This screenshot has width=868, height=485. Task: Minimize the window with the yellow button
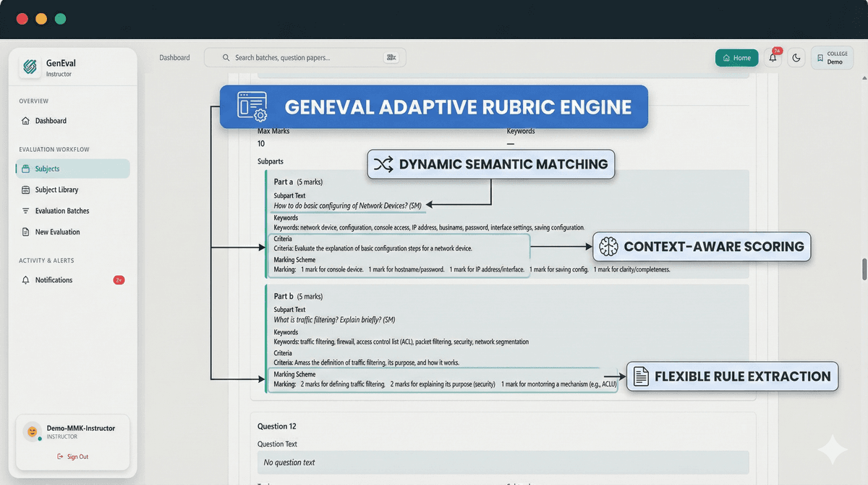pyautogui.click(x=41, y=19)
